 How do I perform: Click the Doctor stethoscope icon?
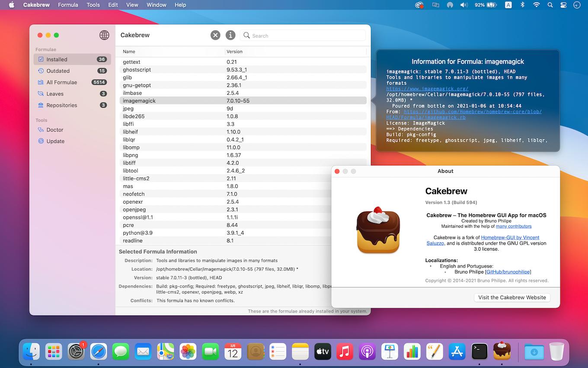pyautogui.click(x=41, y=129)
